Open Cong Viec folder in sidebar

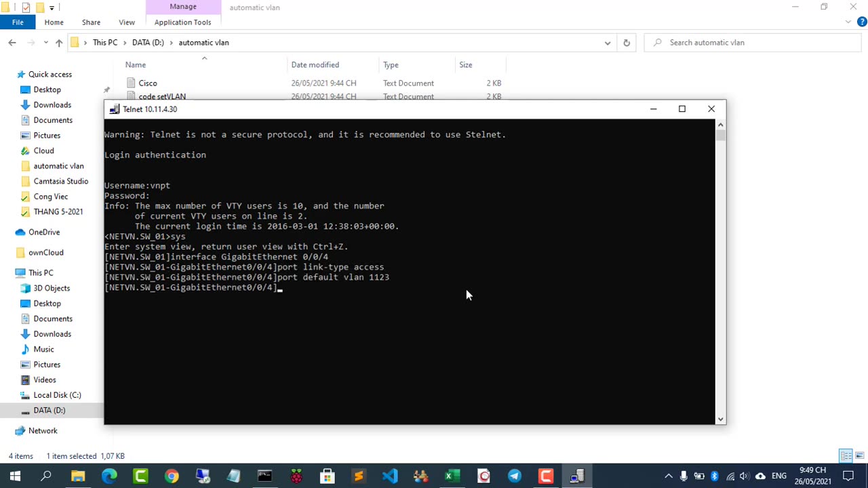[x=51, y=197]
